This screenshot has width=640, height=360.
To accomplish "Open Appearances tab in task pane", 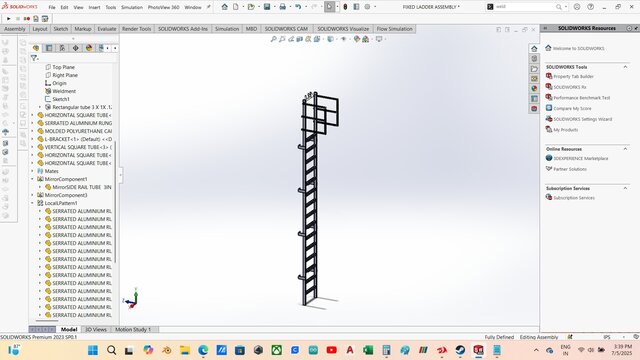I will click(x=534, y=89).
